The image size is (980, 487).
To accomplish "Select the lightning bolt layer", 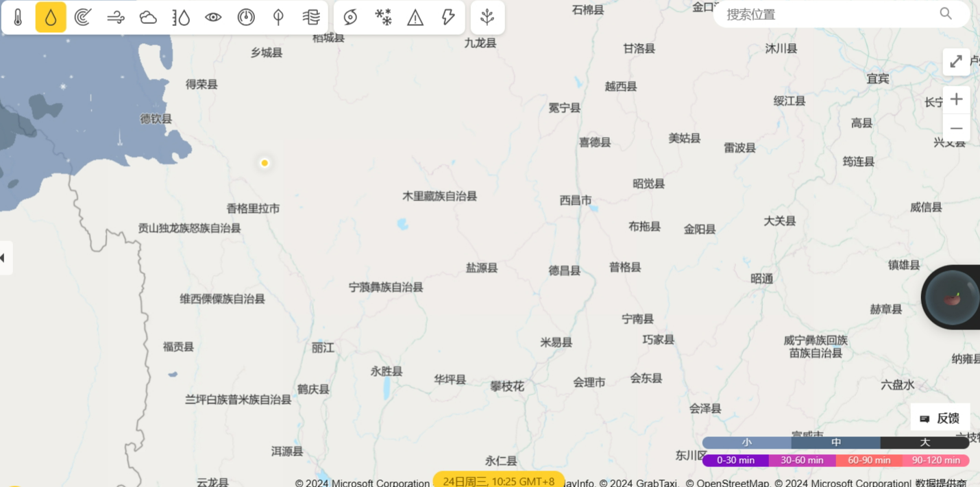I will tap(448, 17).
